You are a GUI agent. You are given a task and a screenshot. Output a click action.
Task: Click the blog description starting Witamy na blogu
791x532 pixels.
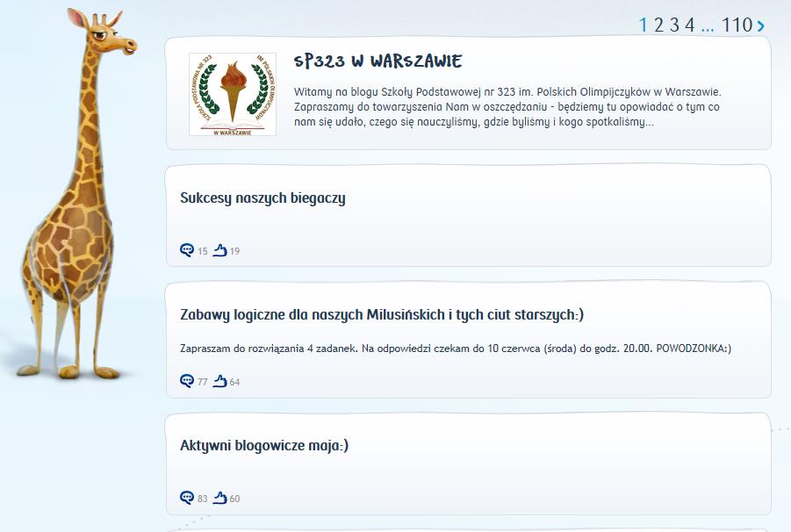507,107
